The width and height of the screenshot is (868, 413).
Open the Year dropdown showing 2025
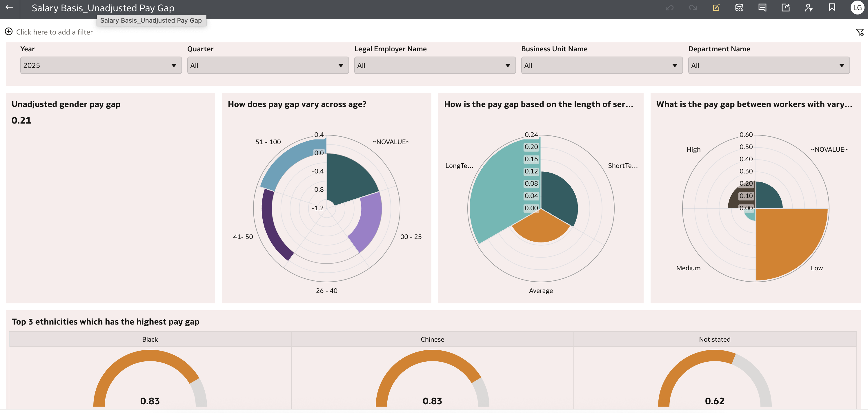point(101,66)
